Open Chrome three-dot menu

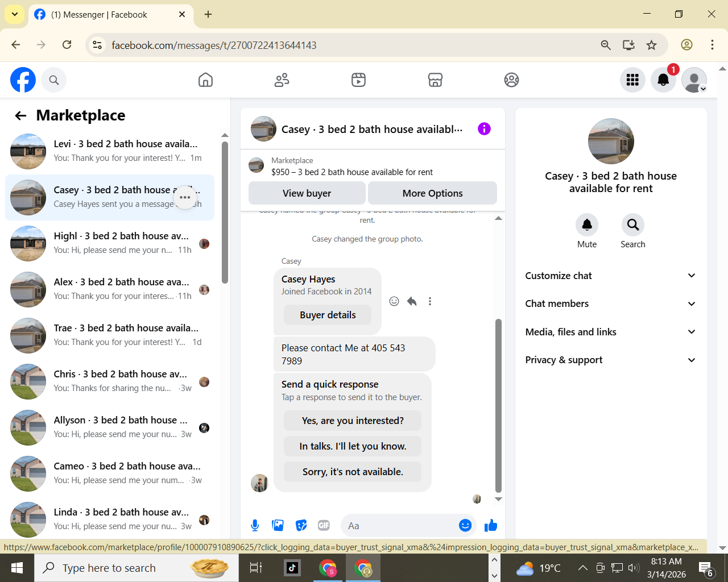point(712,45)
